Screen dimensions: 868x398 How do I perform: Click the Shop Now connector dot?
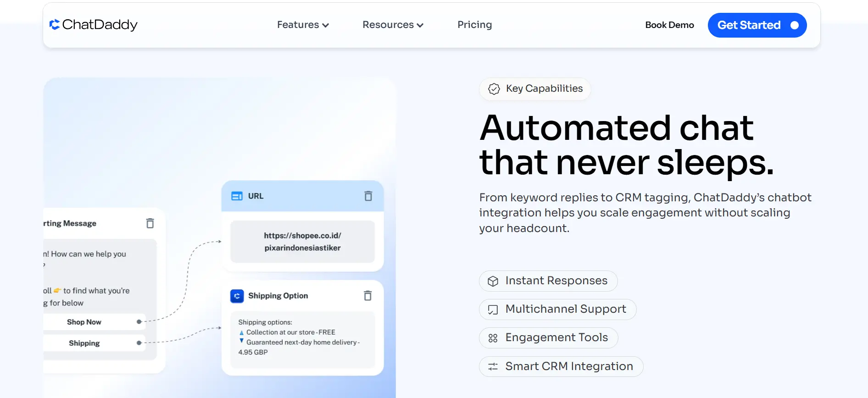pos(139,322)
